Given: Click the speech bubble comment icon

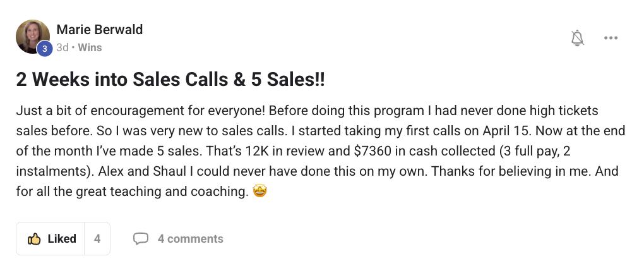Looking at the screenshot, I should tap(141, 239).
